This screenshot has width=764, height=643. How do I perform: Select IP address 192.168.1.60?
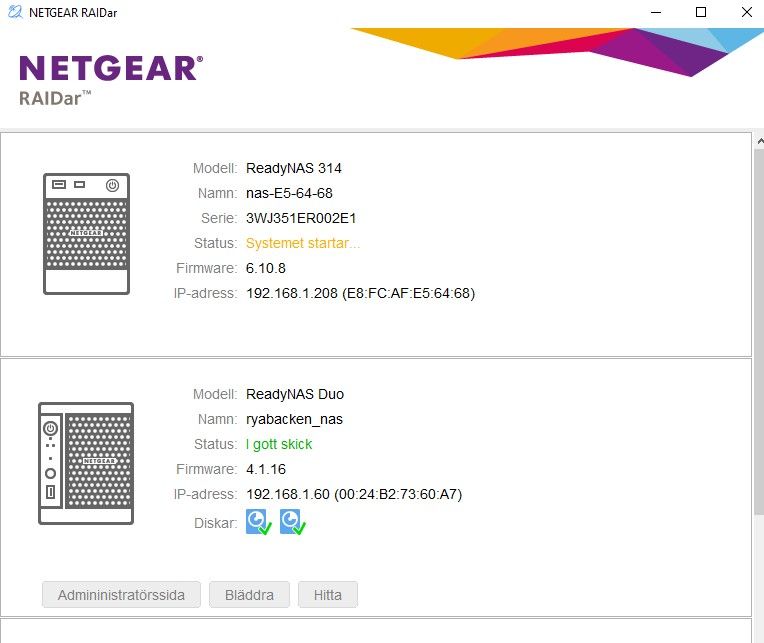click(288, 494)
